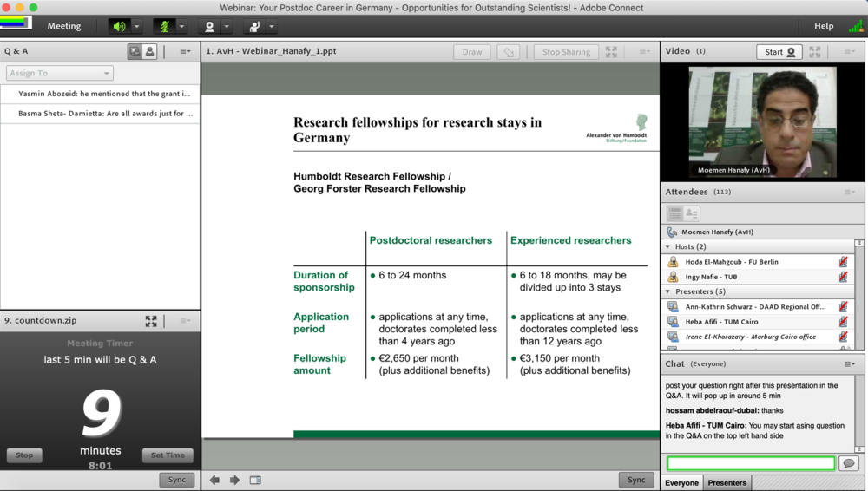Switch to Everyone chat tab
Screen dimensions: 868x491
[x=682, y=482]
